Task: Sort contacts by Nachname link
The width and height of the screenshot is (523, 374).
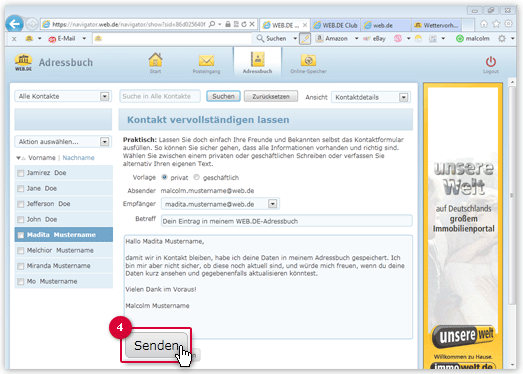Action: 78,158
